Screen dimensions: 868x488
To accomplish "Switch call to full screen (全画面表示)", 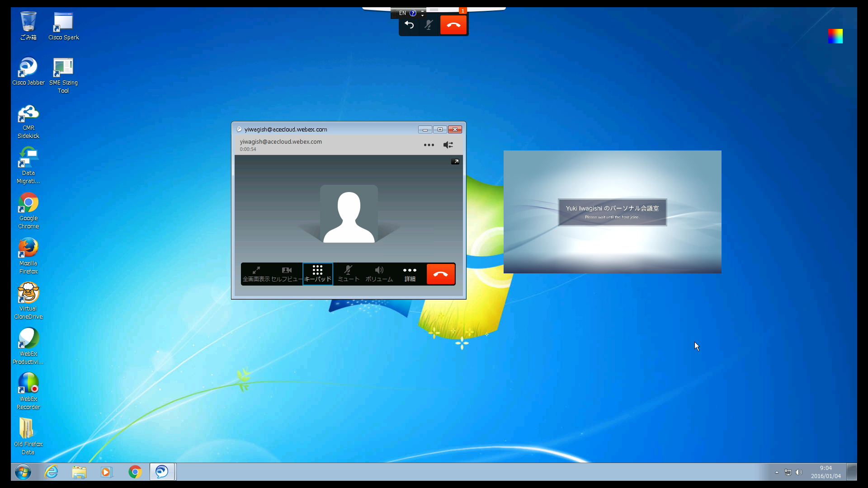I will [x=256, y=274].
